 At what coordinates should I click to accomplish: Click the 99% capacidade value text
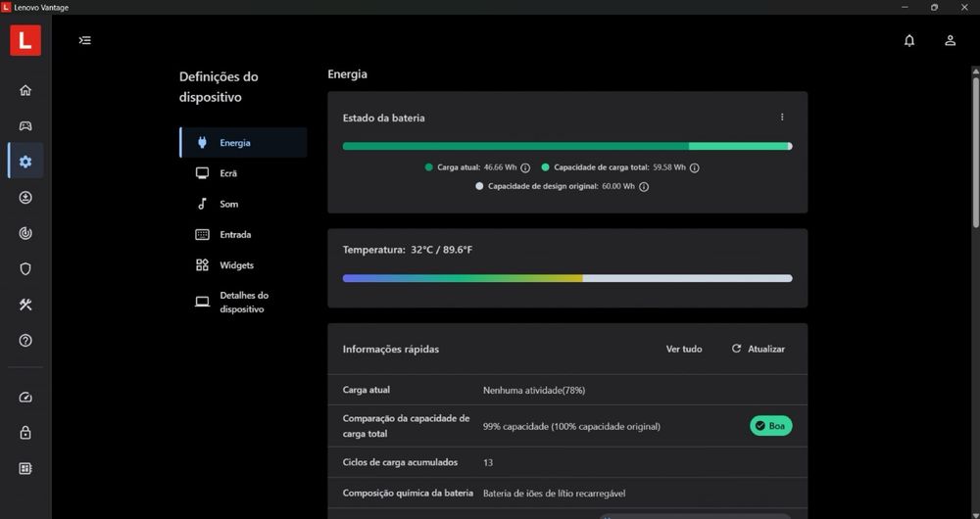click(x=571, y=427)
